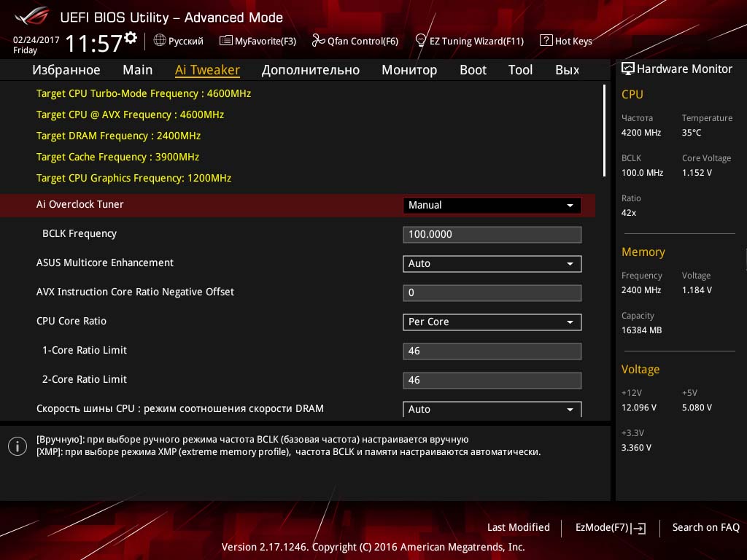The height and width of the screenshot is (560, 747).
Task: Switch to the Boot tab
Action: 473,70
